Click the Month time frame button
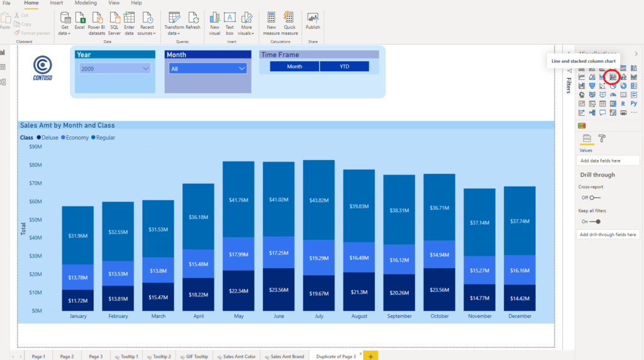Image resolution: width=644 pixels, height=360 pixels. point(294,66)
